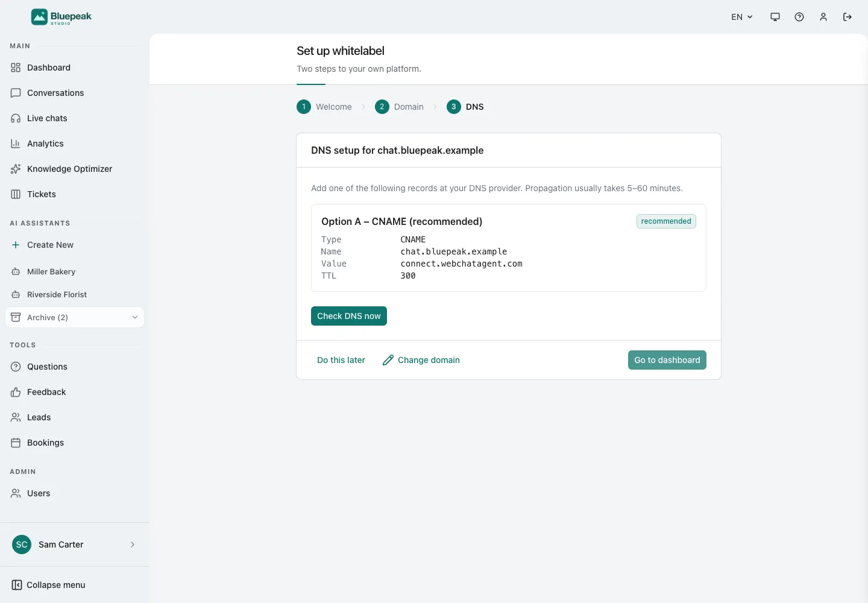The width and height of the screenshot is (868, 603).
Task: Open Create New assistant
Action: click(75, 245)
